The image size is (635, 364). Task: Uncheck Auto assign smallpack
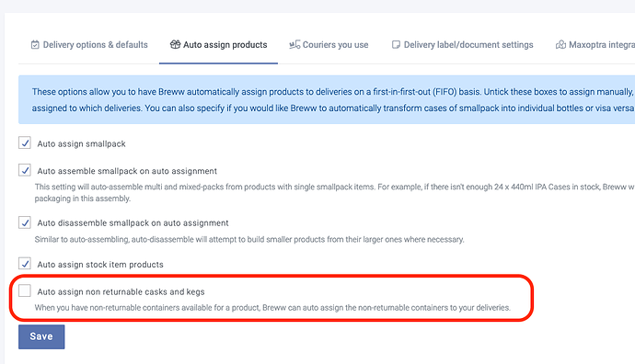pyautogui.click(x=25, y=142)
